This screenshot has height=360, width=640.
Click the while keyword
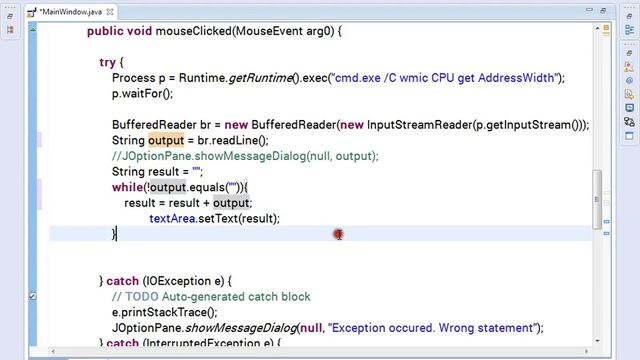point(127,187)
